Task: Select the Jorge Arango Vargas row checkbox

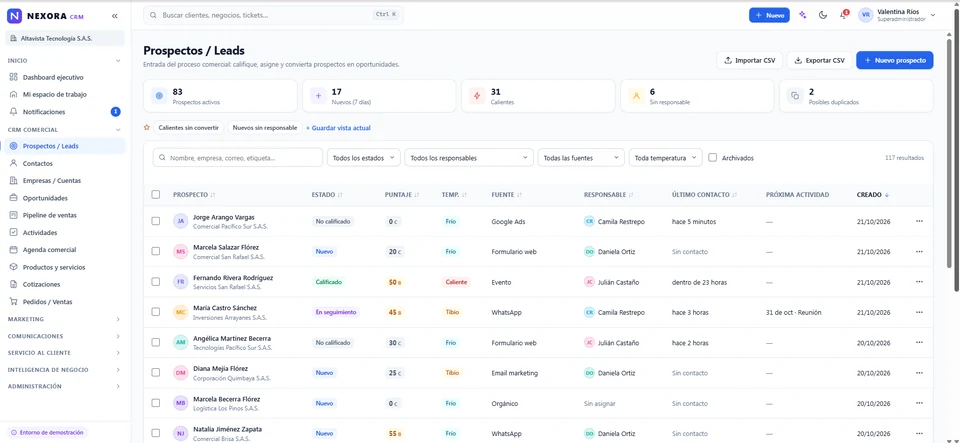Action: pos(156,221)
